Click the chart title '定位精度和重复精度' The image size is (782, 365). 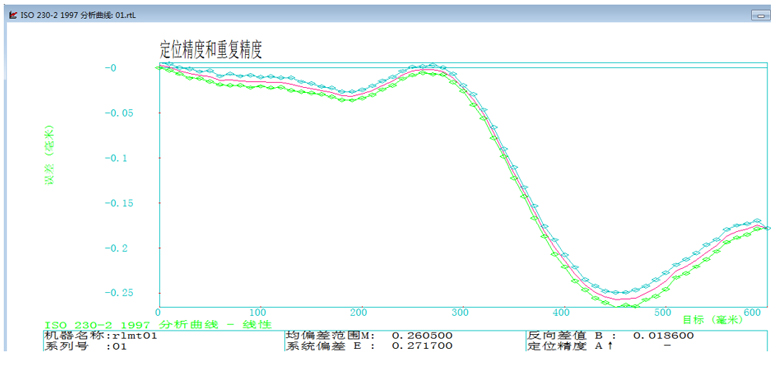point(210,51)
